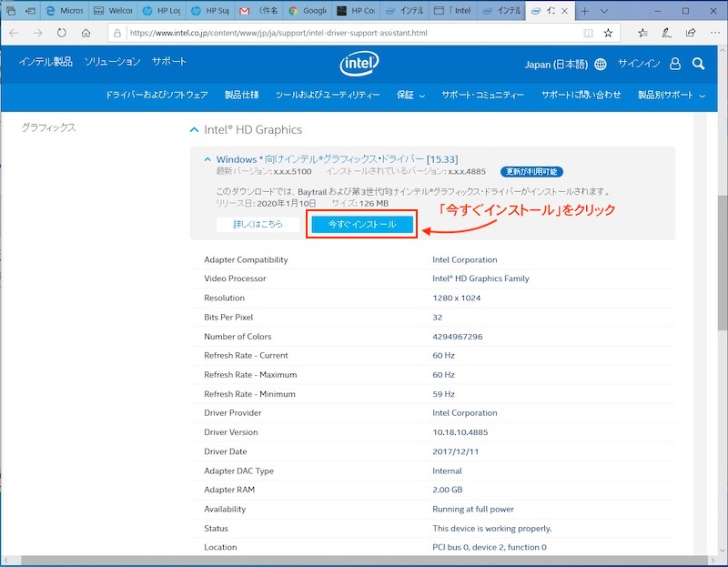This screenshot has height=567, width=728.
Task: Reload the page with the refresh icon
Action: click(x=62, y=33)
